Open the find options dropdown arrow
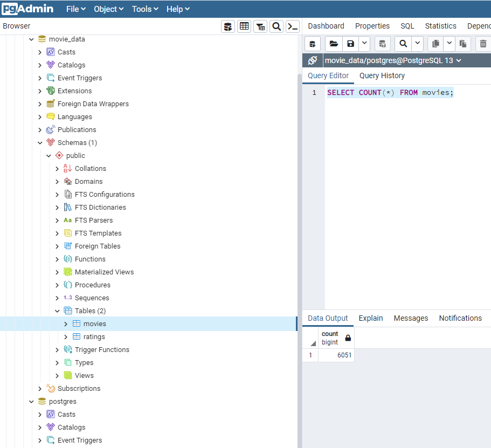 pyautogui.click(x=417, y=43)
